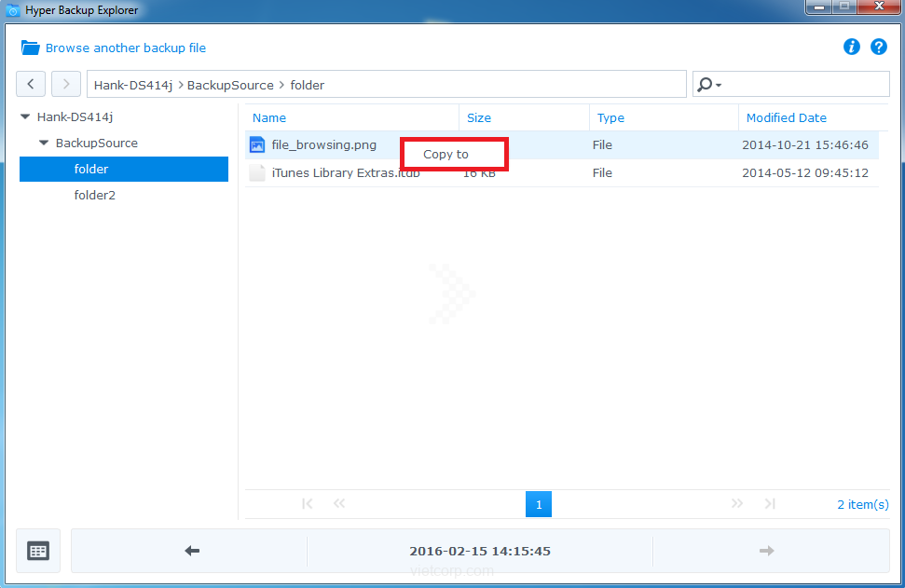905x588 pixels.
Task: Open the search magnifier dropdown
Action: 709,85
